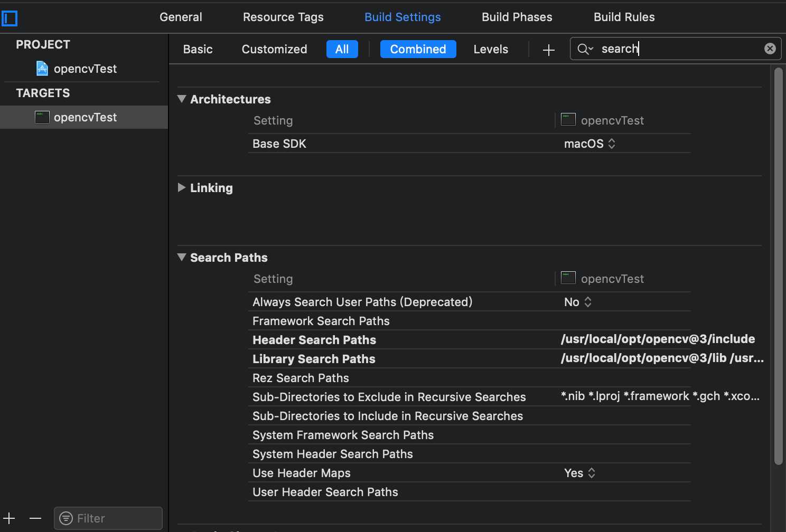Viewport: 786px width, 532px height.
Task: Click the vertical scrollbar of settings list
Action: pos(778,267)
